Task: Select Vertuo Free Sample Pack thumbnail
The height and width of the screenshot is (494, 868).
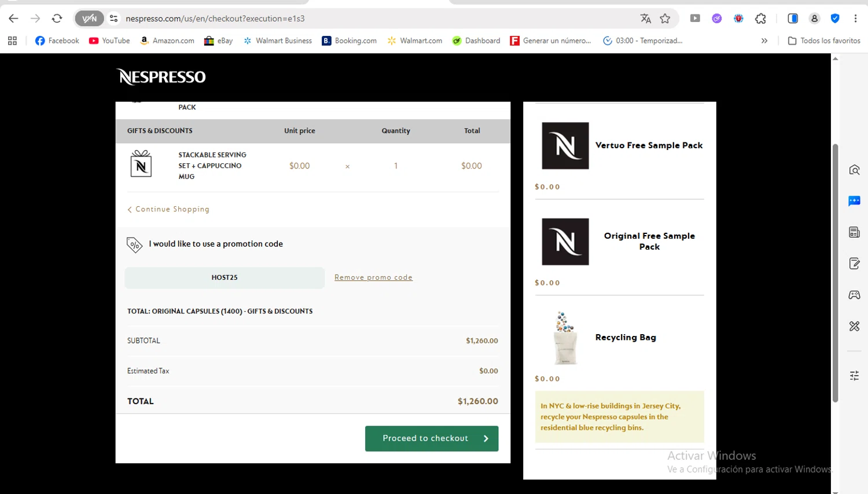Action: (x=565, y=145)
